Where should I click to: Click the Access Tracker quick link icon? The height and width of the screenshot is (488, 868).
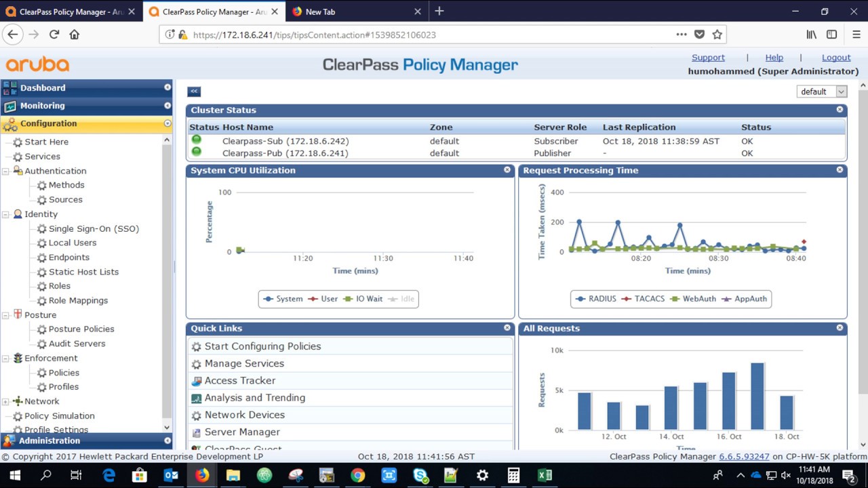(196, 381)
